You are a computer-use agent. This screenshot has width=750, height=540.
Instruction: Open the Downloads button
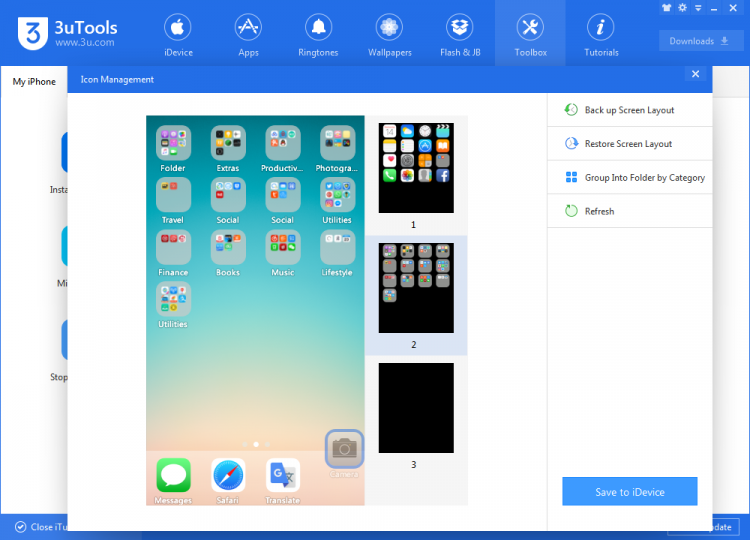pos(701,41)
